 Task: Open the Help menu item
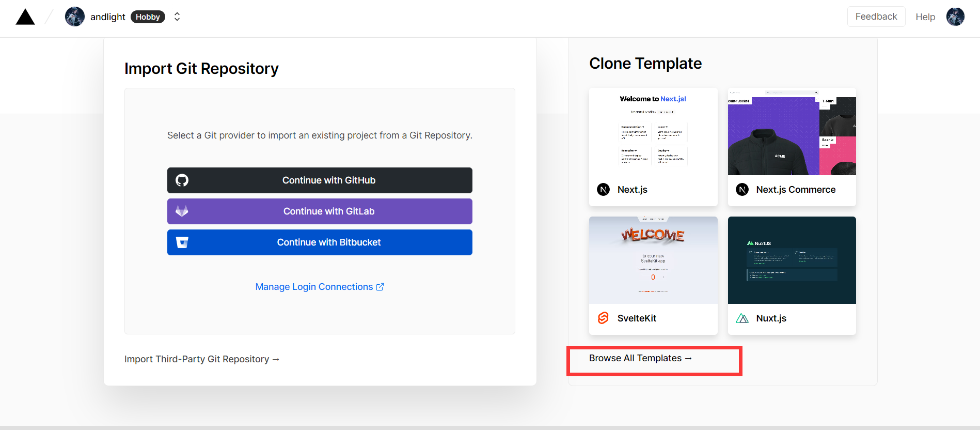coord(925,17)
